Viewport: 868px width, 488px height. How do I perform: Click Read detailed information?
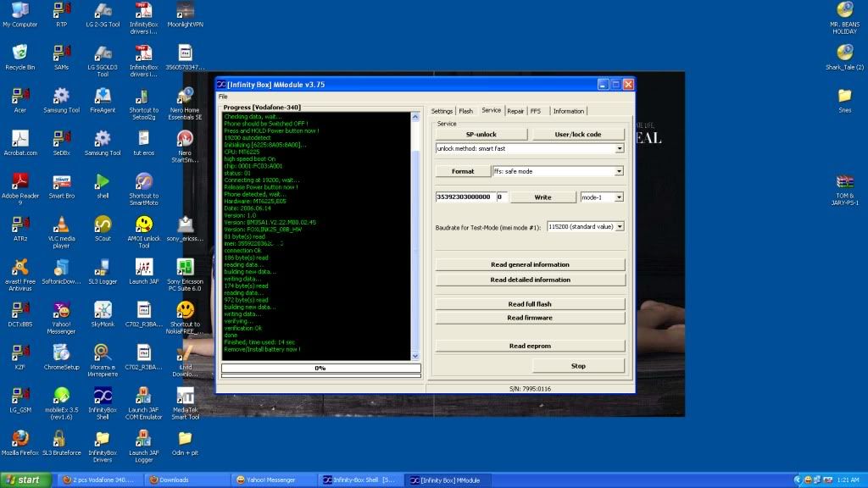(x=530, y=280)
